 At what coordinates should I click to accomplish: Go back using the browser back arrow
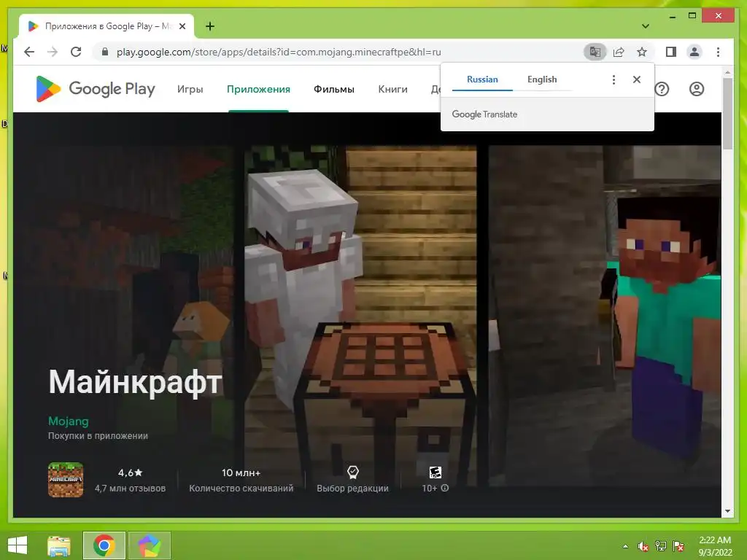(29, 52)
